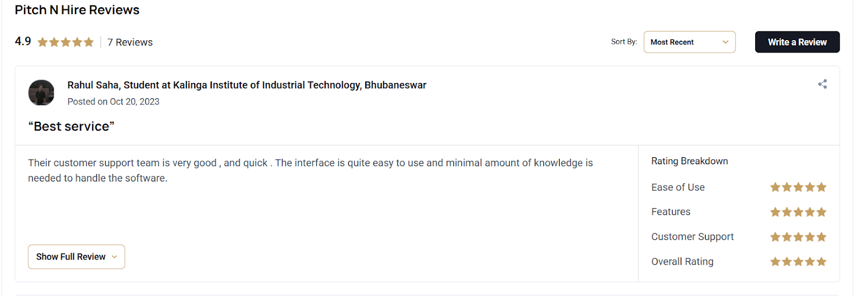868x296 pixels.
Task: Click the Ease of Use star rating
Action: [798, 188]
